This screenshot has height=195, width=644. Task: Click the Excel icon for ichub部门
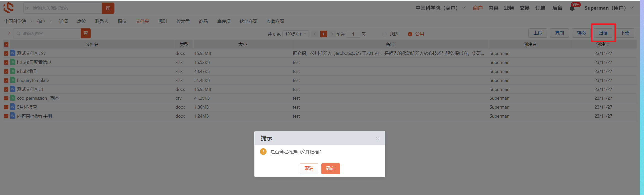tap(13, 71)
